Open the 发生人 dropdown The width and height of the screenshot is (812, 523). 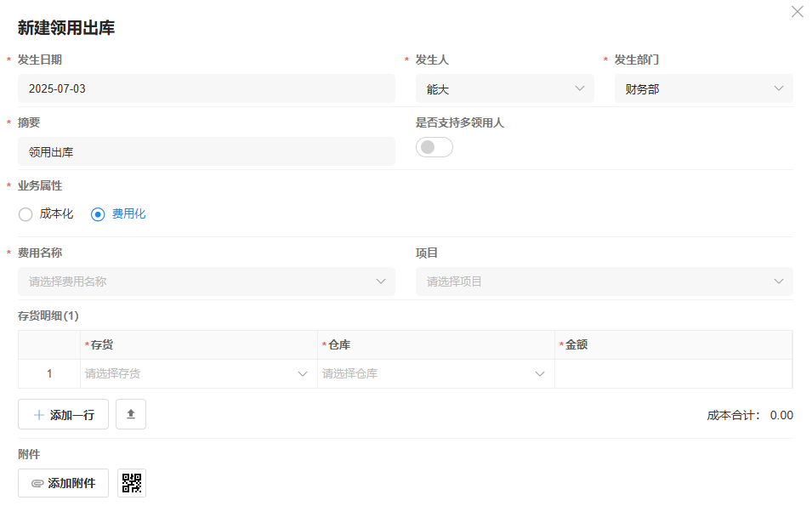coord(505,88)
